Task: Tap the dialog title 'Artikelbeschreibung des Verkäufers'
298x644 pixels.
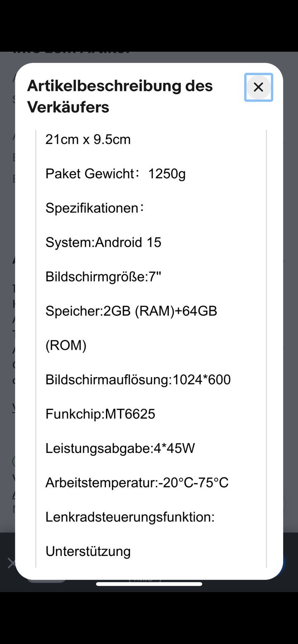Action: point(120,96)
